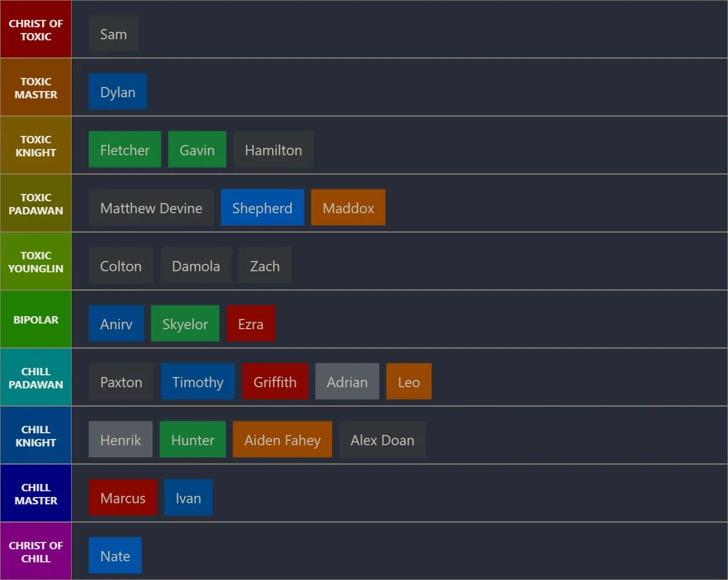Screen dimensions: 728x580
Task: Click the Damola name tile
Action: point(196,266)
